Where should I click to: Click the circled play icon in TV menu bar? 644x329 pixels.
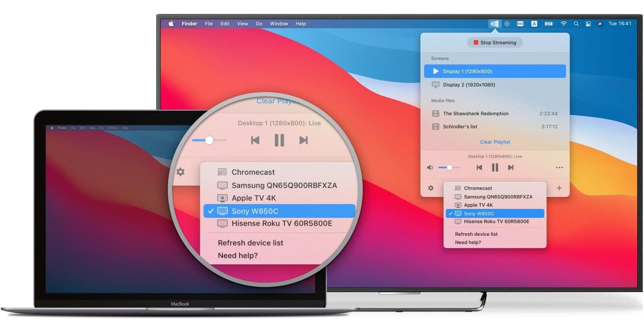pyautogui.click(x=507, y=24)
